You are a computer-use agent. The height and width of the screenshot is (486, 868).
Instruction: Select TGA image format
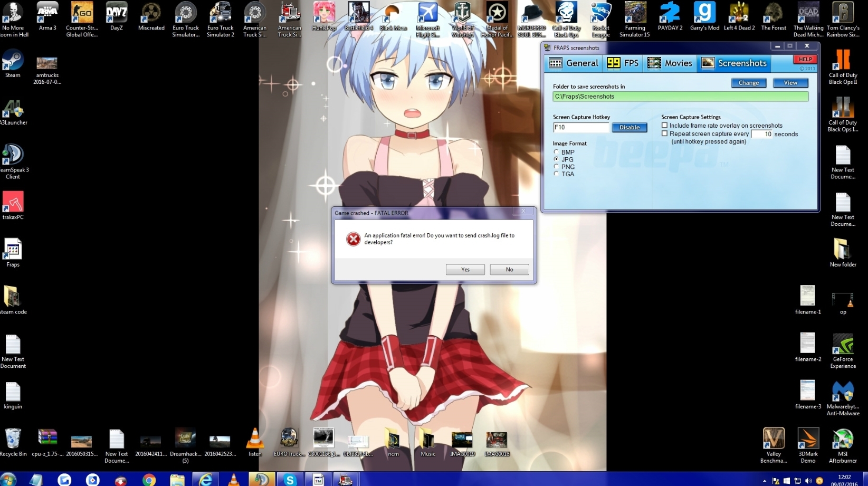coord(556,174)
